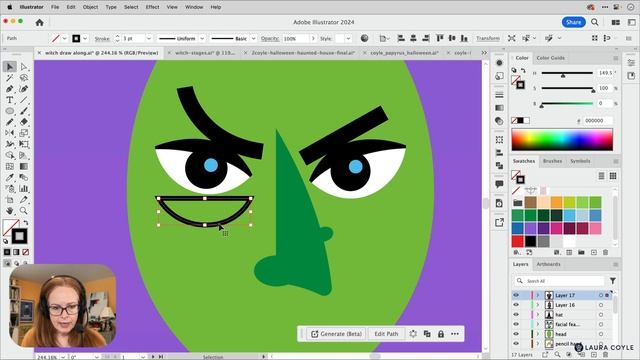Viewport: 640px width, 360px height.
Task: Toggle visibility of facial features layer
Action: (x=516, y=324)
